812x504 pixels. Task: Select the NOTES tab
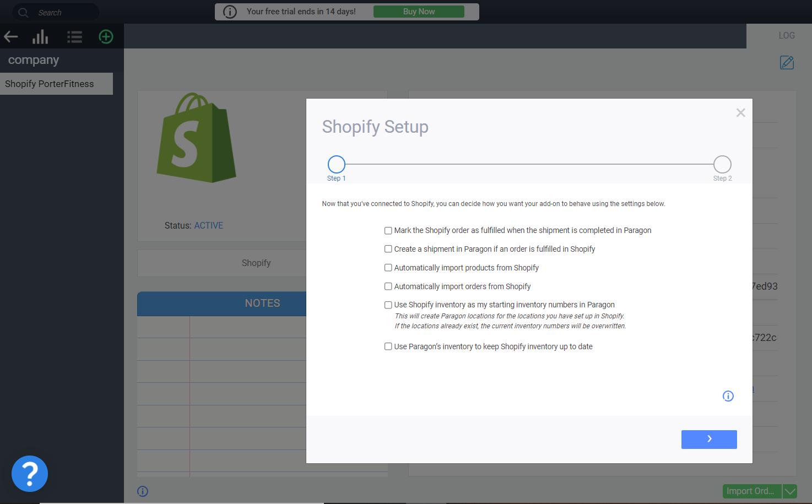[x=262, y=304]
